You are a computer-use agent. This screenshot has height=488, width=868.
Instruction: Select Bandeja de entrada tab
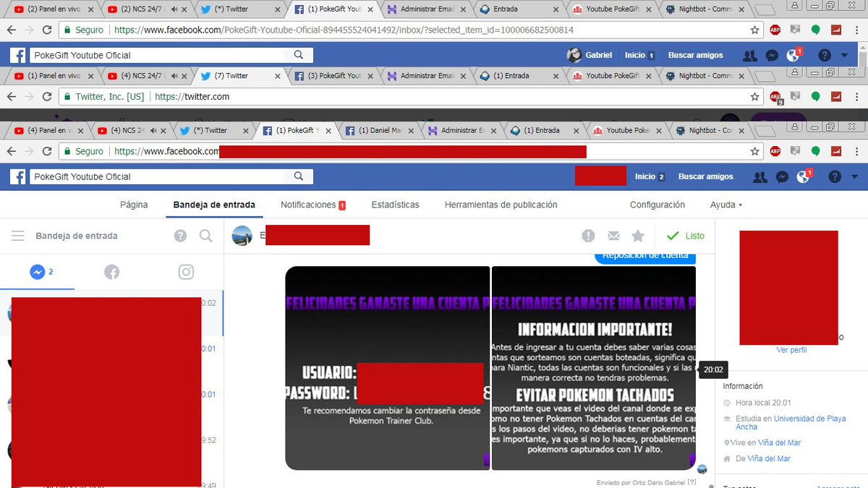pyautogui.click(x=214, y=205)
